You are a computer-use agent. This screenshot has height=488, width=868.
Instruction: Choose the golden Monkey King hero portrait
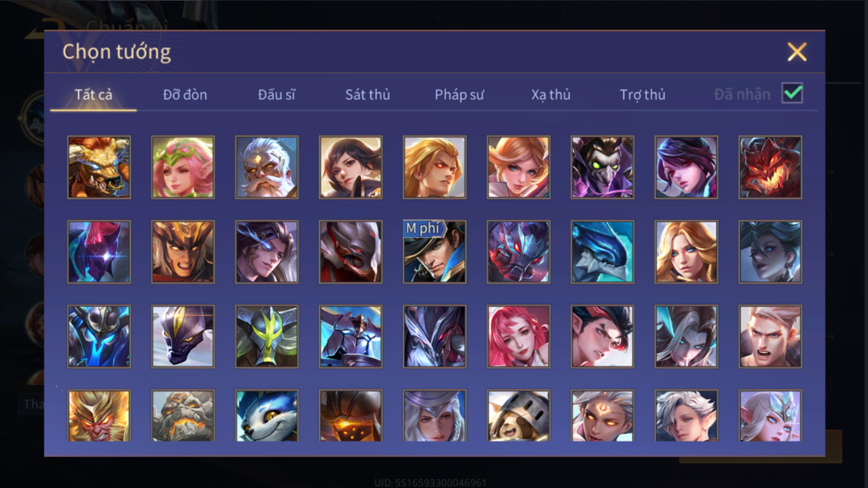99,416
